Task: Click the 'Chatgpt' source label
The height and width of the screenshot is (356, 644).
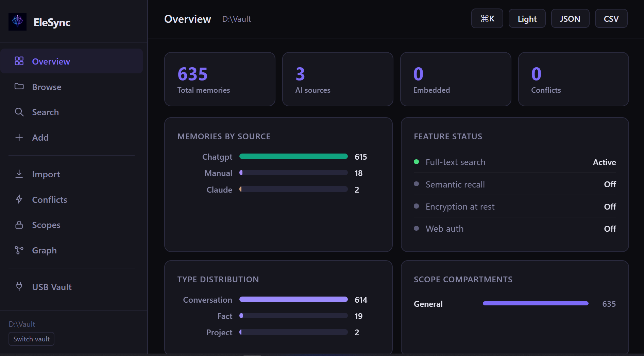Action: 217,157
